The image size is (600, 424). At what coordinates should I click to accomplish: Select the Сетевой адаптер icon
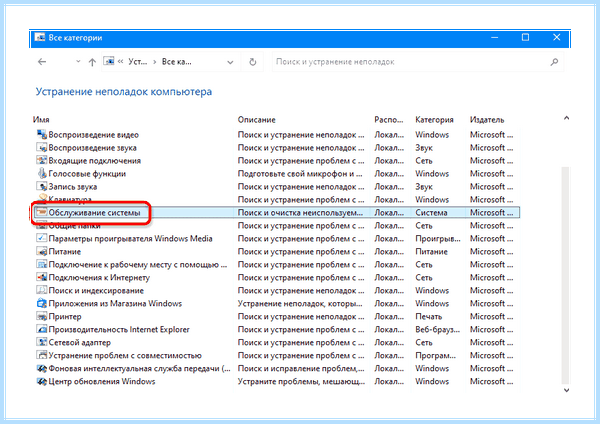(41, 342)
